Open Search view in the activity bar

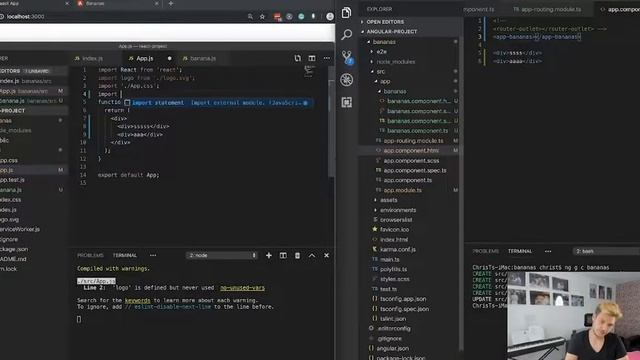346,34
